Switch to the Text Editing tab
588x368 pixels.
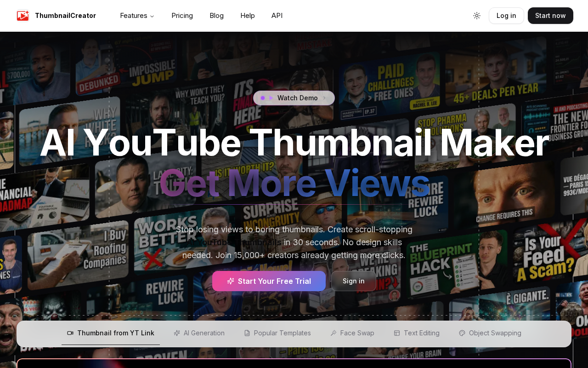tap(417, 333)
